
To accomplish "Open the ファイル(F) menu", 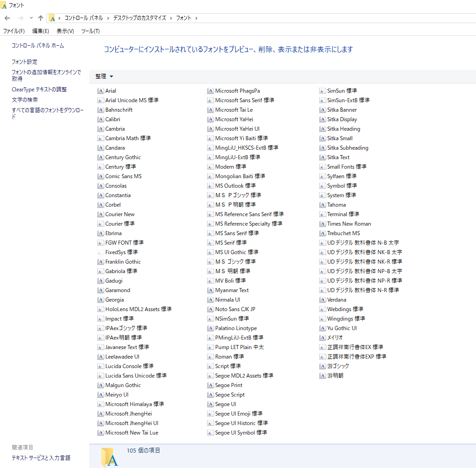I will click(14, 31).
